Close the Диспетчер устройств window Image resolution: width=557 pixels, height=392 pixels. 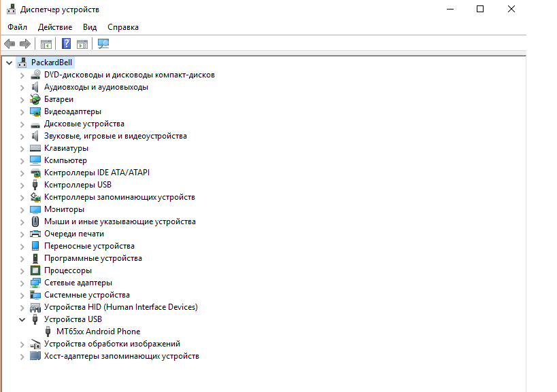coord(511,10)
